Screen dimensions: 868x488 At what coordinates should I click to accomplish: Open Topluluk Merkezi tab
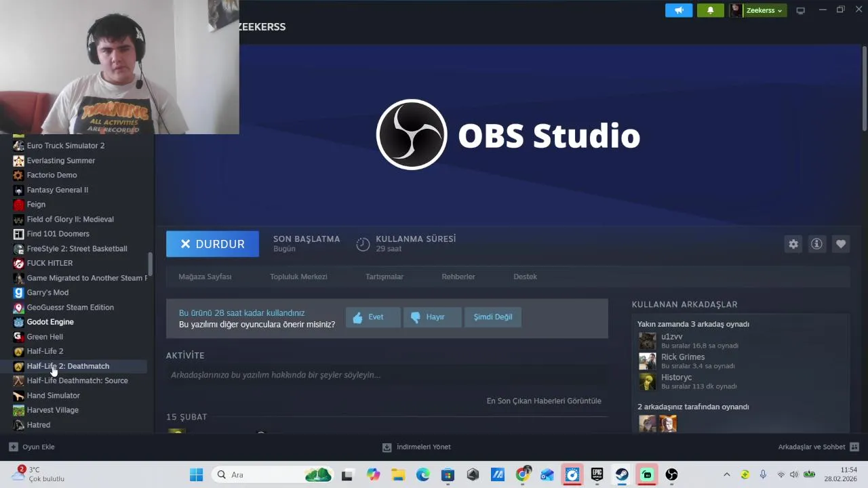tap(298, 277)
